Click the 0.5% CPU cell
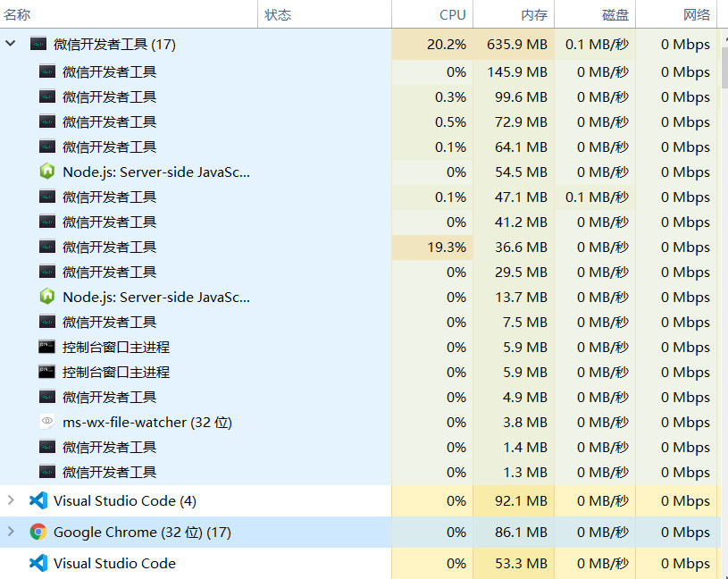The height and width of the screenshot is (579, 728). (432, 122)
